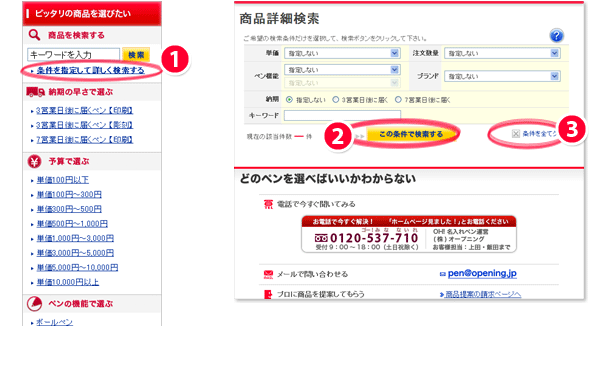Click the 予算で選ぶ heading

pos(69,162)
